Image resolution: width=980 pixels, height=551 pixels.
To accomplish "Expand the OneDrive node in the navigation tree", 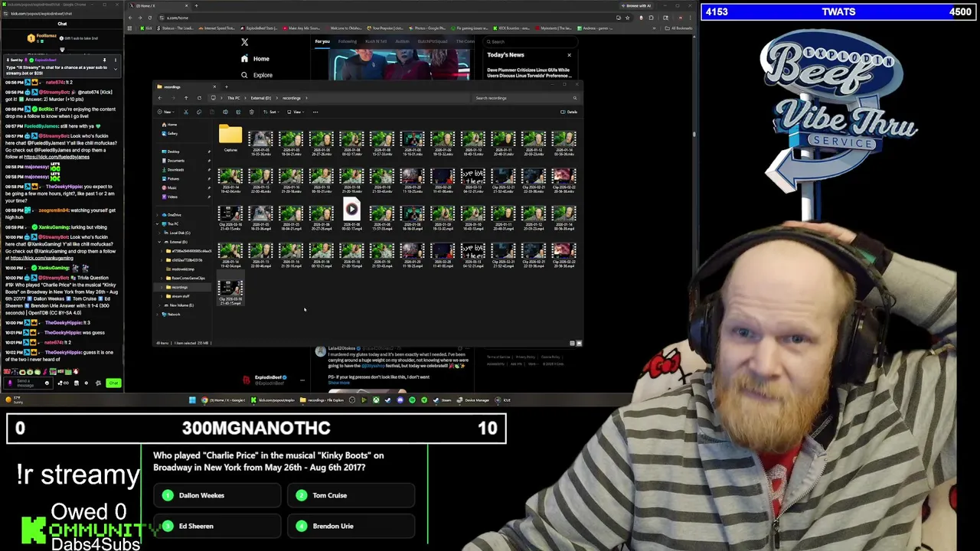I will pos(157,215).
